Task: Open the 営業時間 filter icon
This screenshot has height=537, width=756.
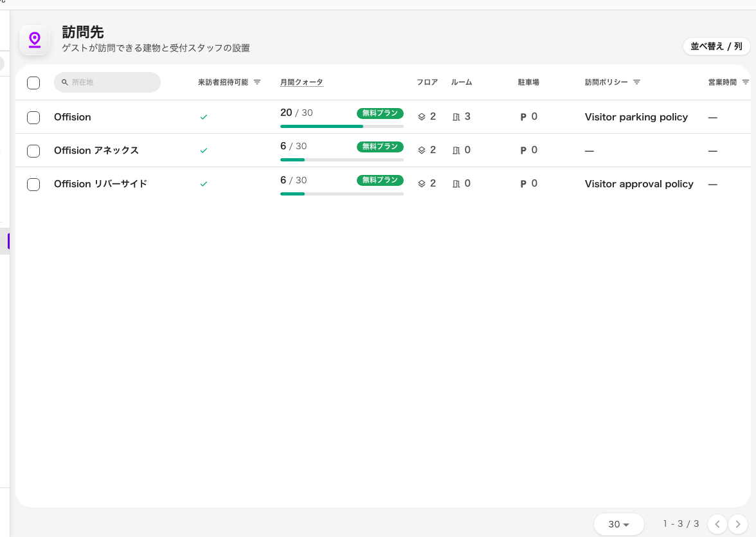Action: pyautogui.click(x=746, y=82)
